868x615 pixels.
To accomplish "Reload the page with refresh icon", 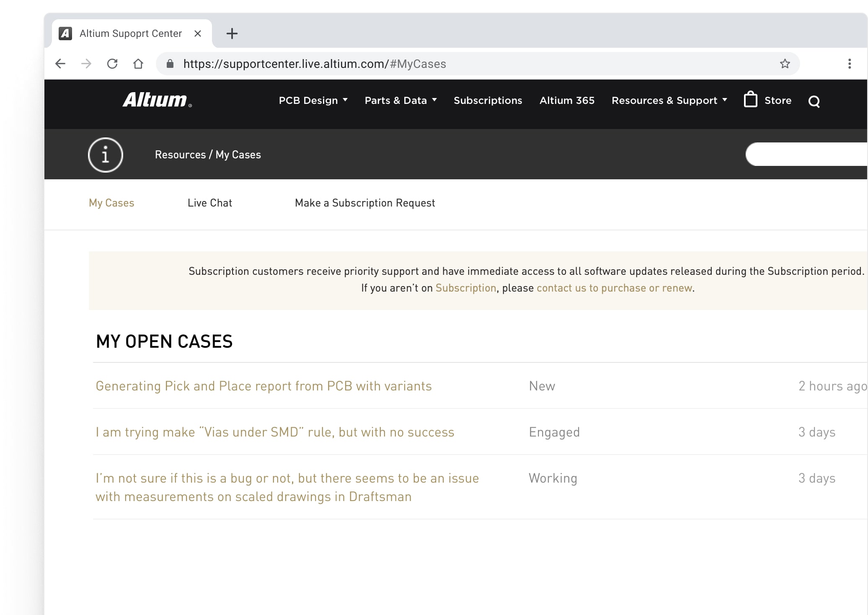I will (112, 64).
